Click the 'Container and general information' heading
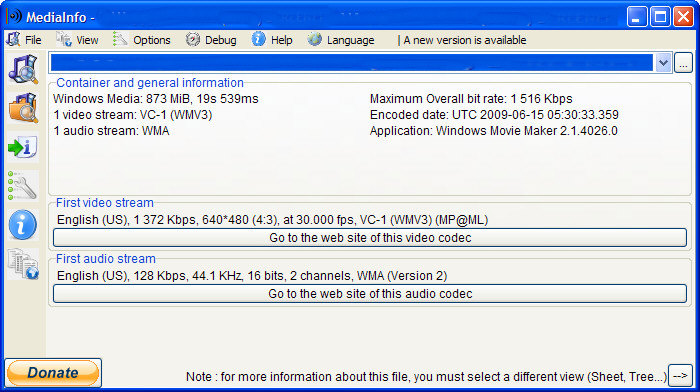This screenshot has width=700, height=392. tap(150, 83)
